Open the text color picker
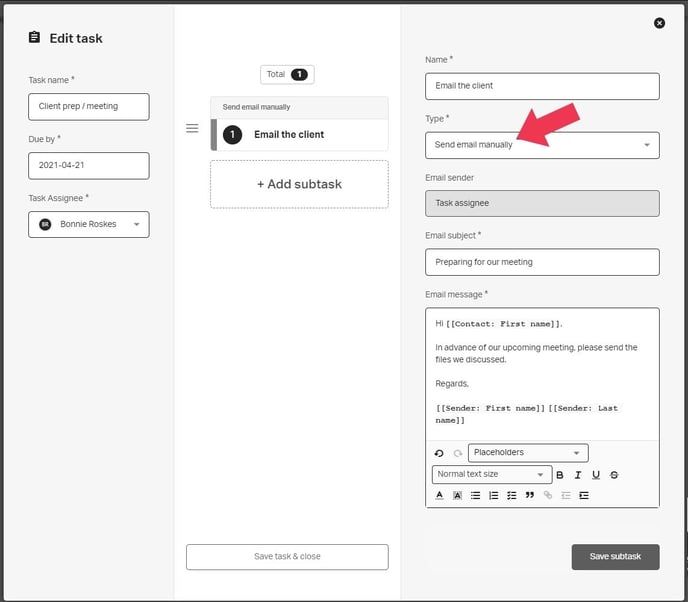Image resolution: width=688 pixels, height=602 pixels. pos(439,495)
